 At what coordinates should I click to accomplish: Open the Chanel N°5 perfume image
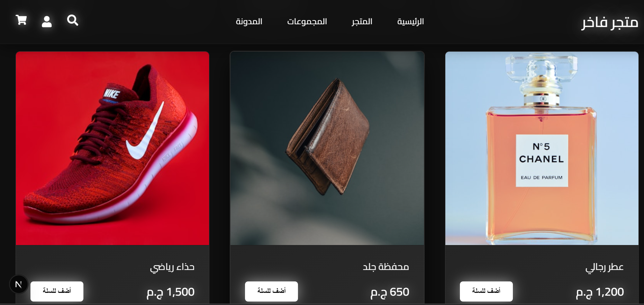(x=542, y=148)
